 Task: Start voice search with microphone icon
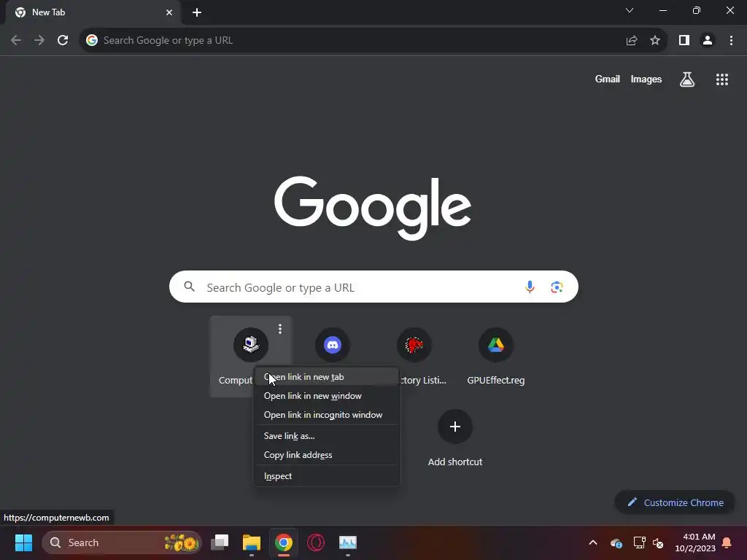[530, 287]
